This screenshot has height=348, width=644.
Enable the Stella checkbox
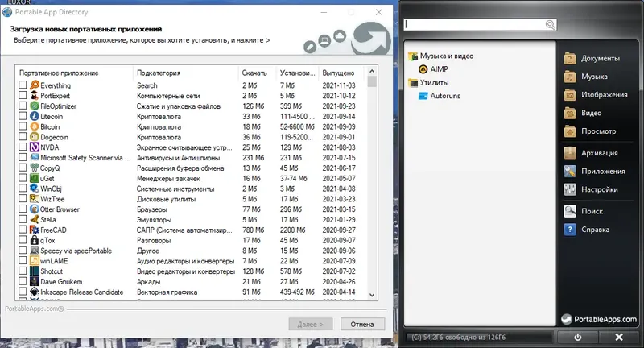pyautogui.click(x=23, y=219)
